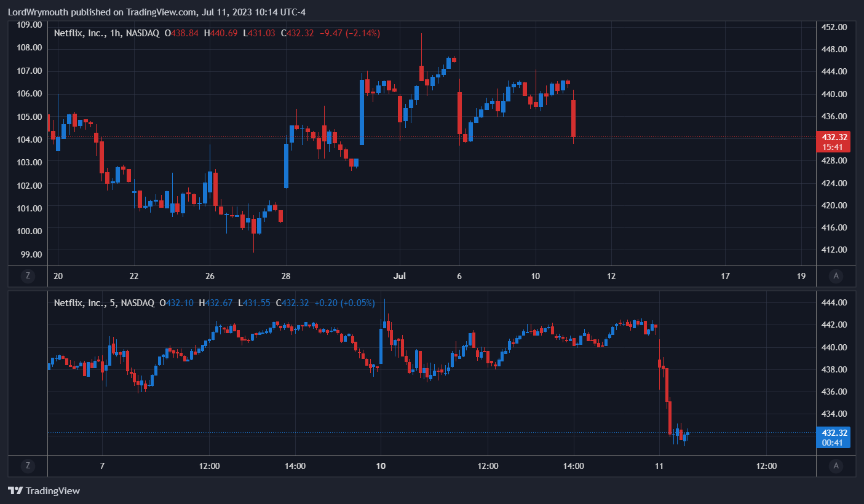Click the change value +0.20 (+0.05%)

[344, 303]
